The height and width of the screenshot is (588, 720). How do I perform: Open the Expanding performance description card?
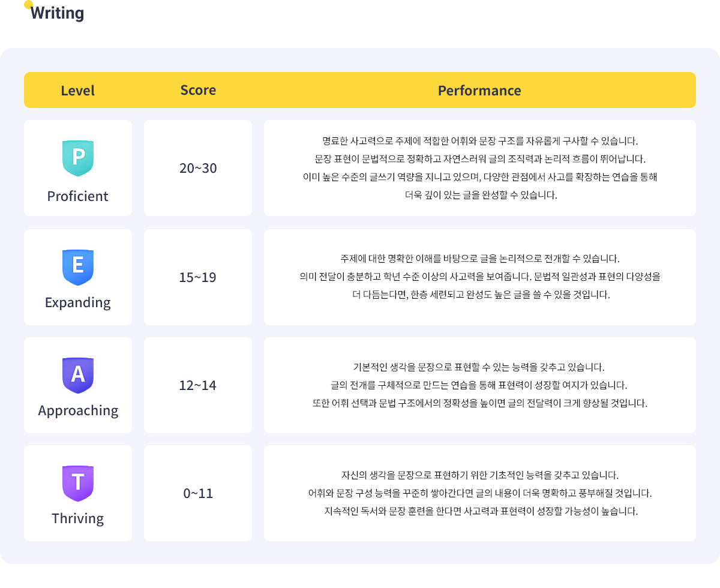pyautogui.click(x=479, y=277)
